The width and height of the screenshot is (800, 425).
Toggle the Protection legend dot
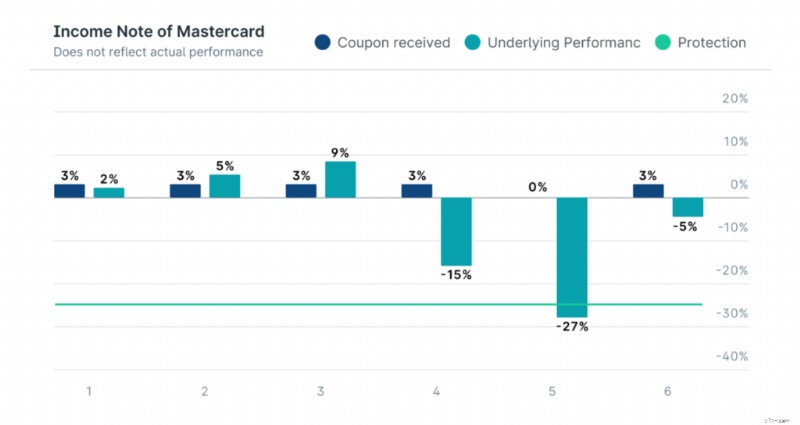coord(663,42)
